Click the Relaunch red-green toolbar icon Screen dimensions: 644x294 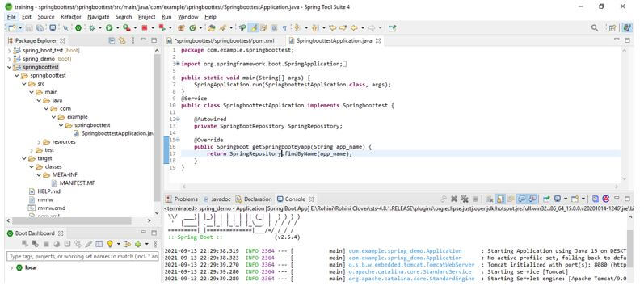coord(162,28)
